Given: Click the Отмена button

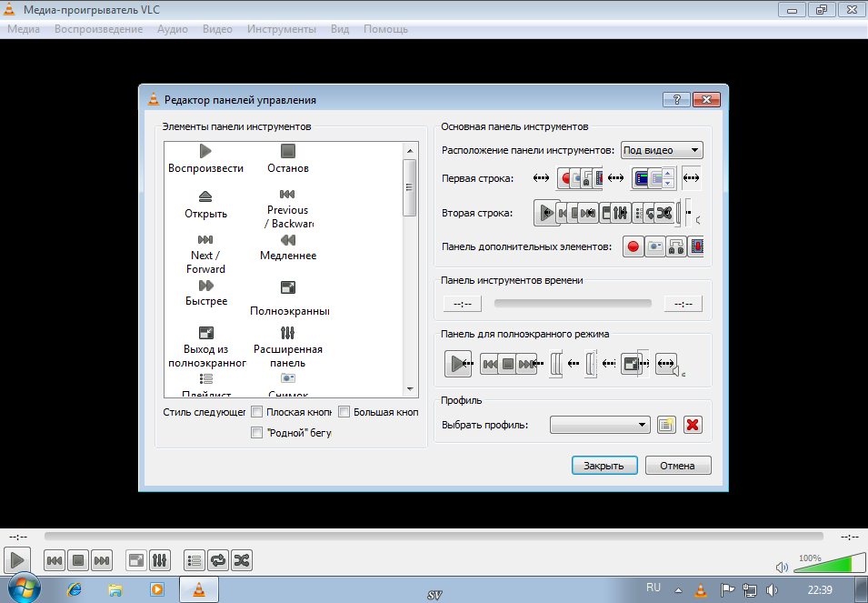Looking at the screenshot, I should coord(678,466).
